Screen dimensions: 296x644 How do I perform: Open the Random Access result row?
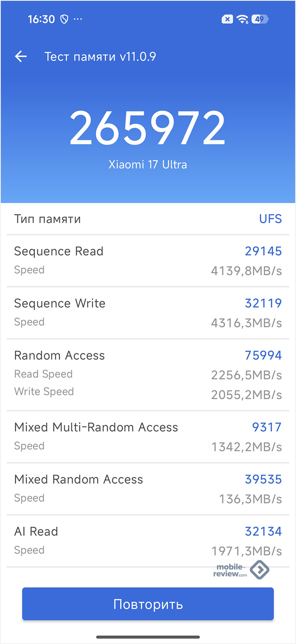pos(148,374)
